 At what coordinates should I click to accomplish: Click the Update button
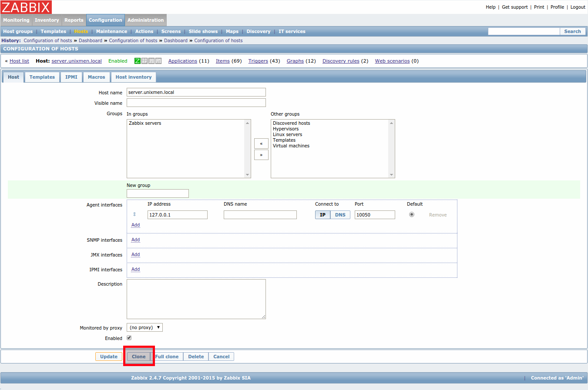coord(109,357)
